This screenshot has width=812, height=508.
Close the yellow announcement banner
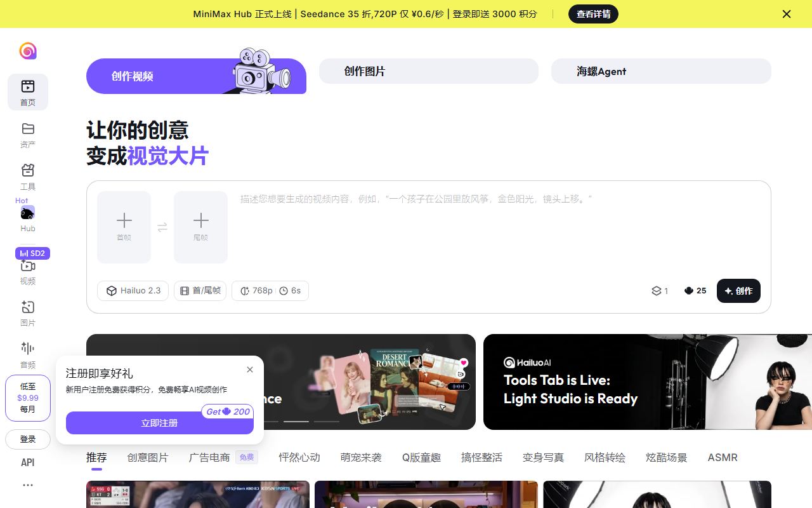click(787, 14)
